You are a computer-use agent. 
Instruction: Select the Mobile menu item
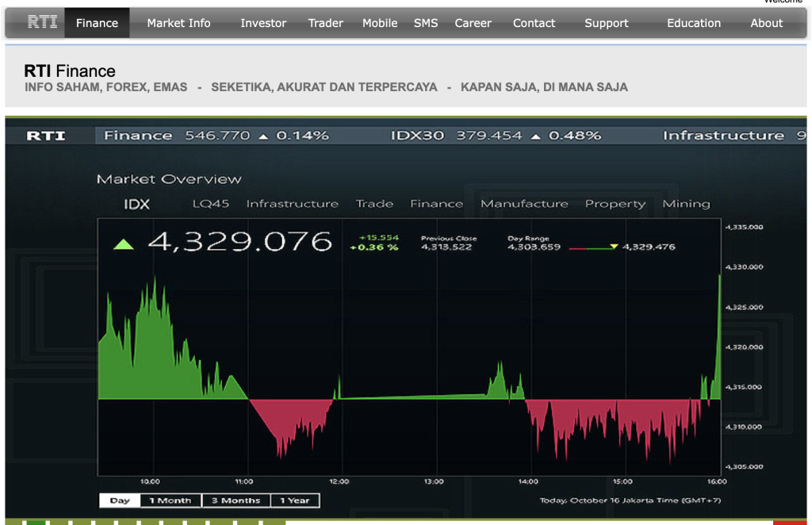pyautogui.click(x=380, y=23)
